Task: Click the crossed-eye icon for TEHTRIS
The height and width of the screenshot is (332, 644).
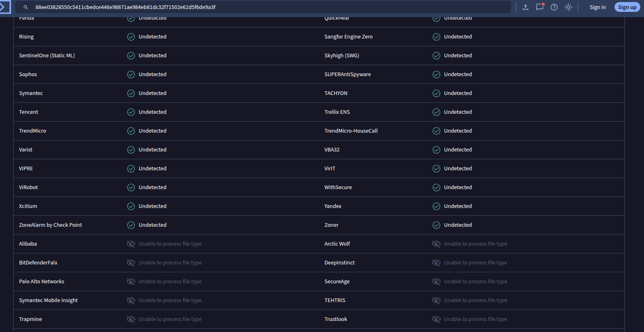Action: (x=436, y=300)
